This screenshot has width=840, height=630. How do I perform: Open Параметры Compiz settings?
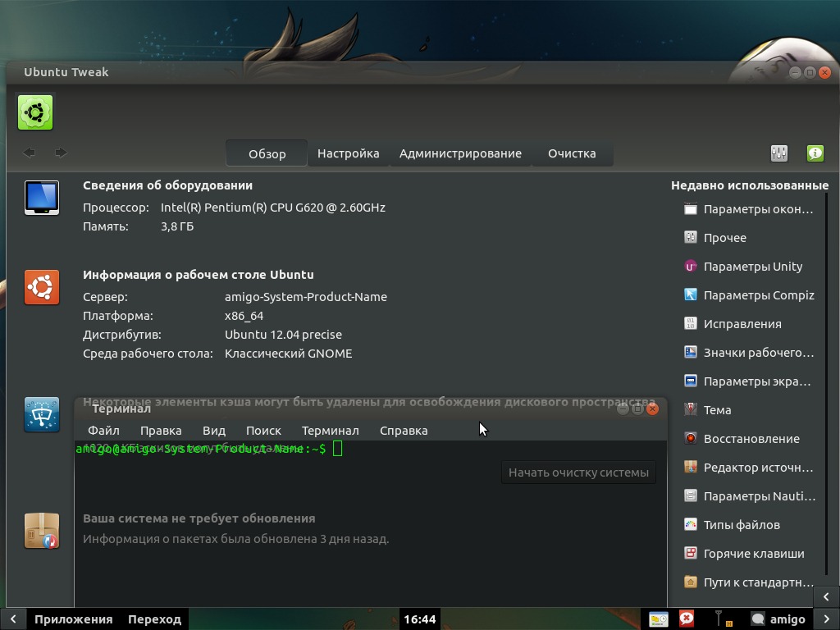click(x=749, y=295)
